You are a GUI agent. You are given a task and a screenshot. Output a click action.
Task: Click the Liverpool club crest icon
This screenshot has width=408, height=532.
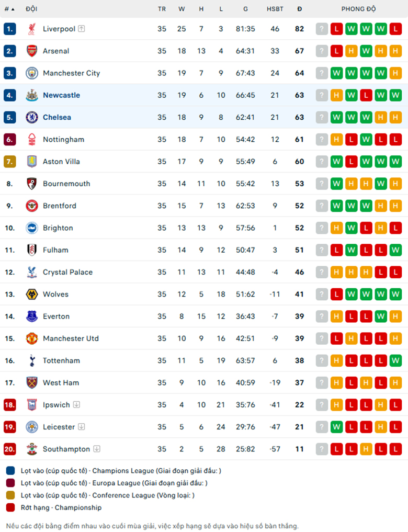32,29
